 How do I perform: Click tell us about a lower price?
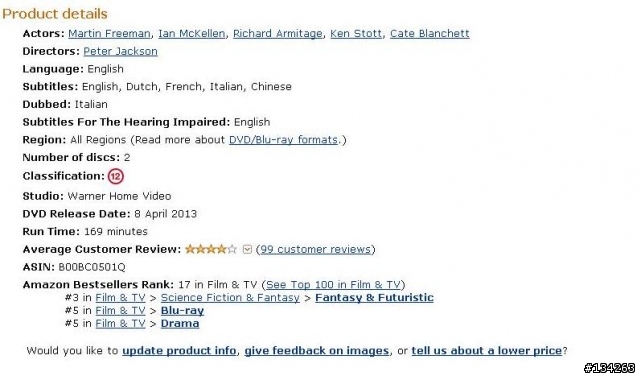pos(487,351)
